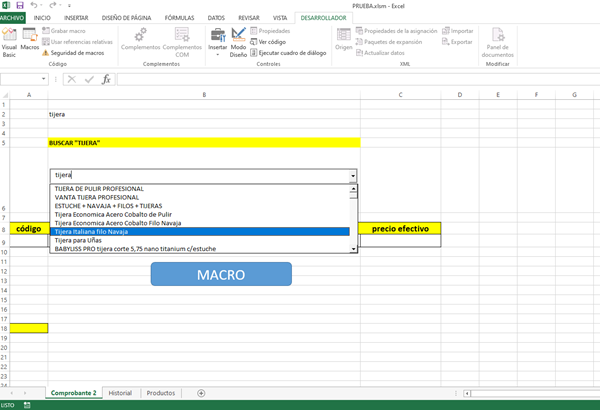This screenshot has height=410, width=600.
Task: Toggle Modo Diseño
Action: tap(238, 42)
